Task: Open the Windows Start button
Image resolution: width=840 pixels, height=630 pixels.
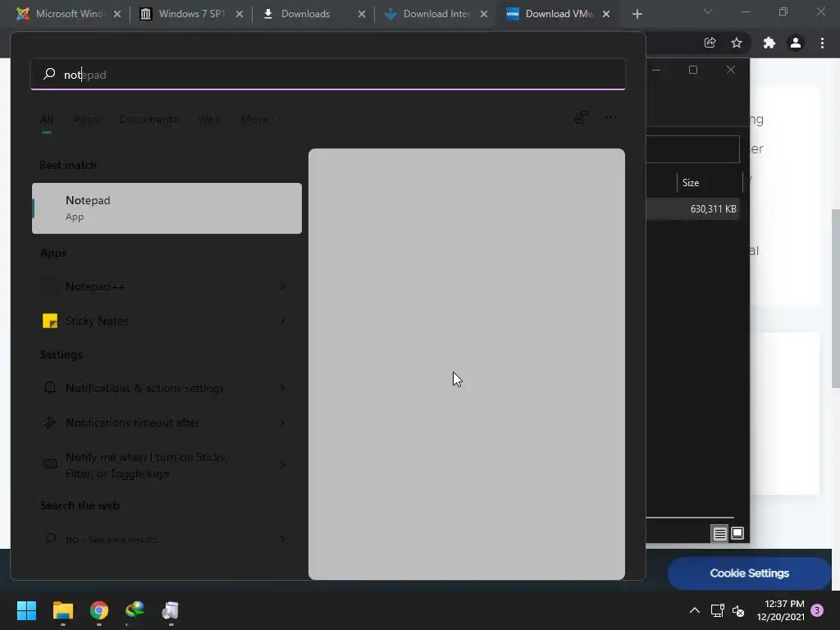Action: tap(26, 610)
